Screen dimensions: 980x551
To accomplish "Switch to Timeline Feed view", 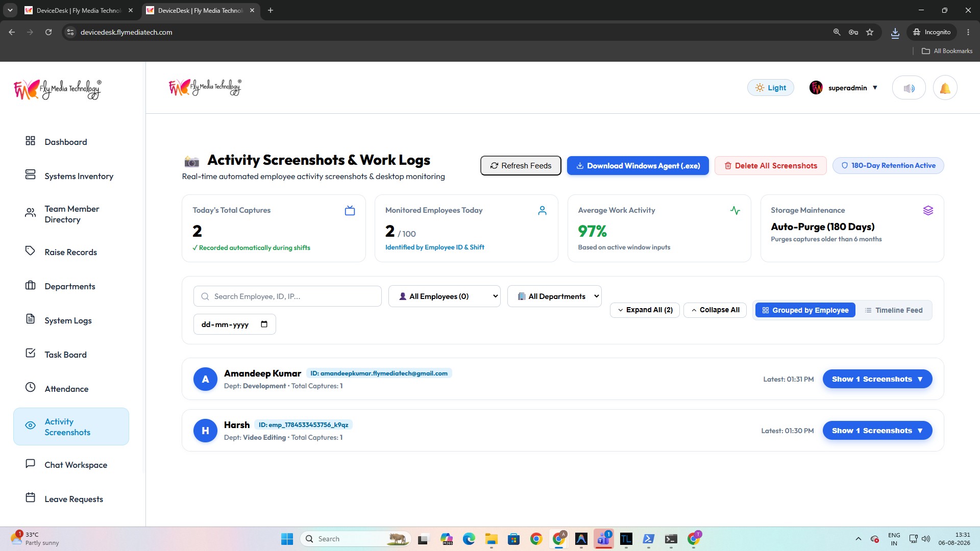I will [894, 310].
